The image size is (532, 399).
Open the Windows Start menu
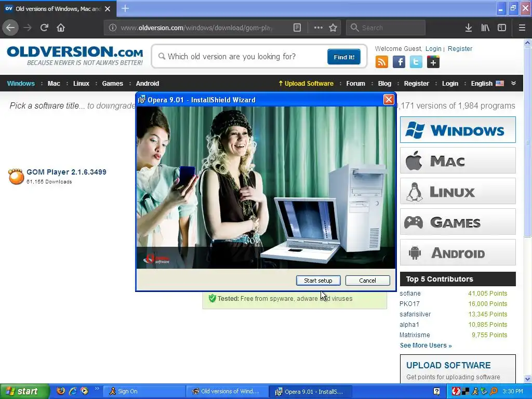(x=24, y=391)
